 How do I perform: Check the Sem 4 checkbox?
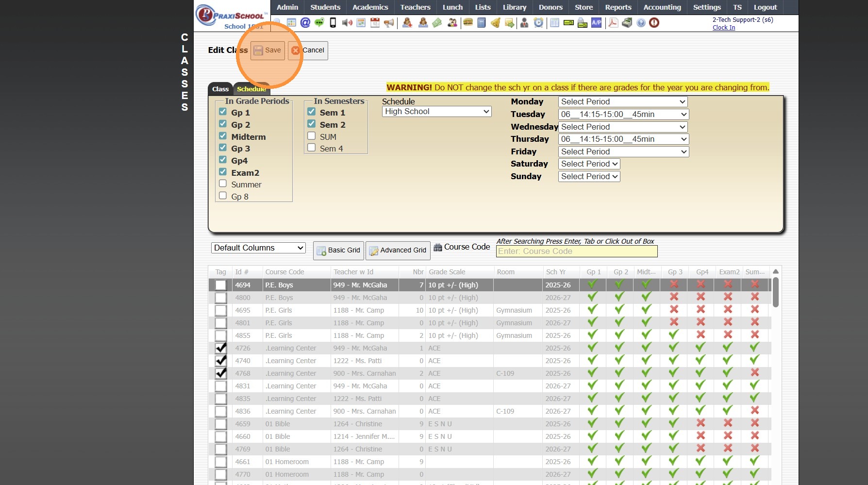pyautogui.click(x=312, y=148)
